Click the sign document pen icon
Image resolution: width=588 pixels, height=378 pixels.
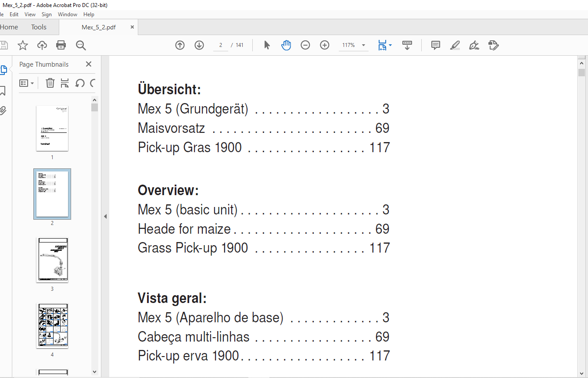pos(474,45)
